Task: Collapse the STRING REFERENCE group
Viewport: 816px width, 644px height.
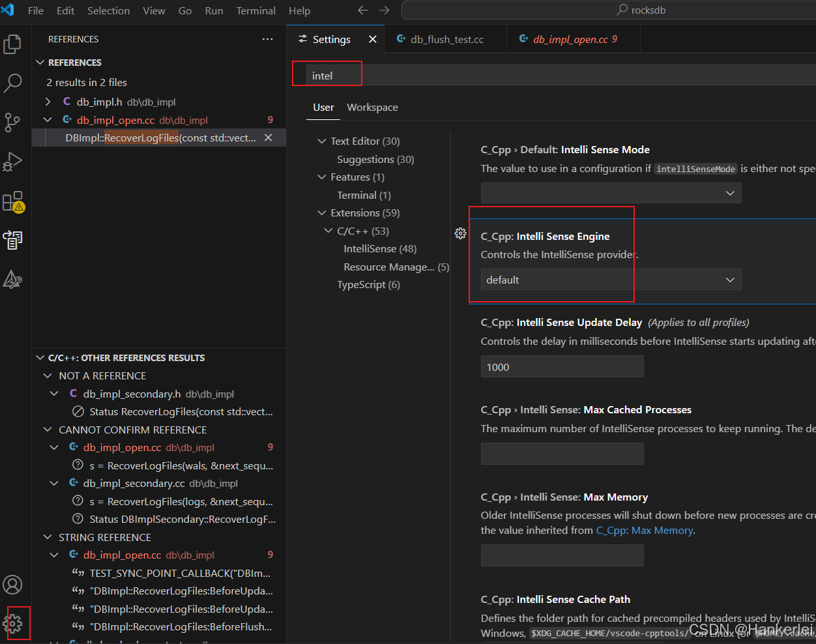Action: [48, 537]
